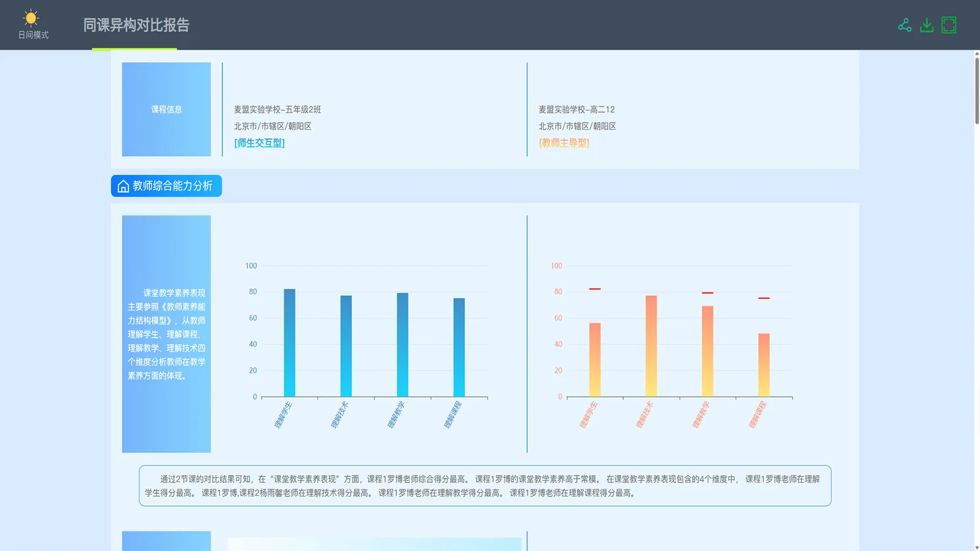Click the [师生交互型] link
This screenshot has height=551, width=980.
[x=259, y=143]
